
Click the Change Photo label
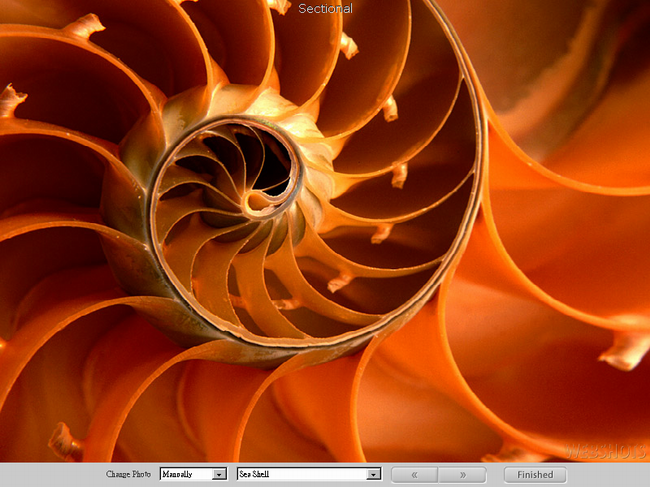pyautogui.click(x=128, y=475)
